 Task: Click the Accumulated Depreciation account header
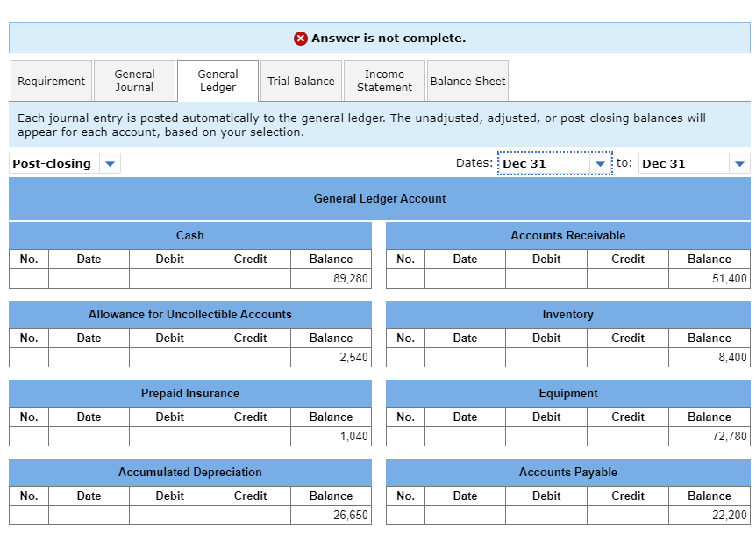[190, 473]
